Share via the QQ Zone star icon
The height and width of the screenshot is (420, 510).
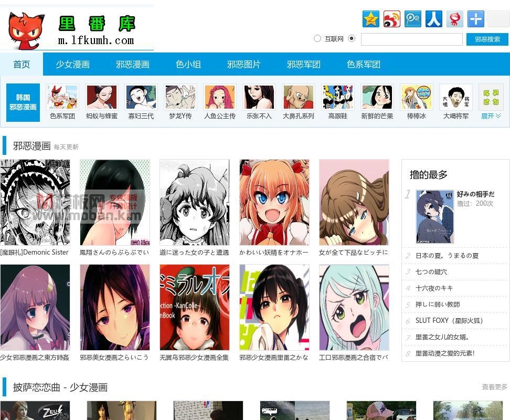371,19
